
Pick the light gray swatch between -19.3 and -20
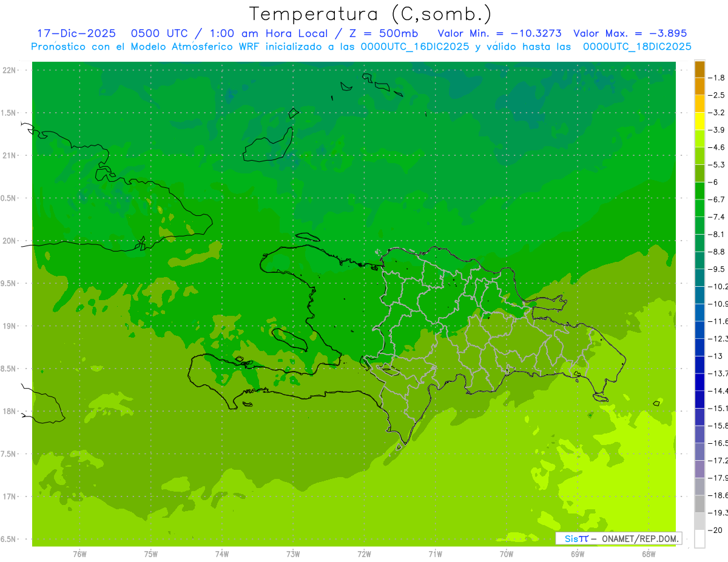click(x=699, y=521)
